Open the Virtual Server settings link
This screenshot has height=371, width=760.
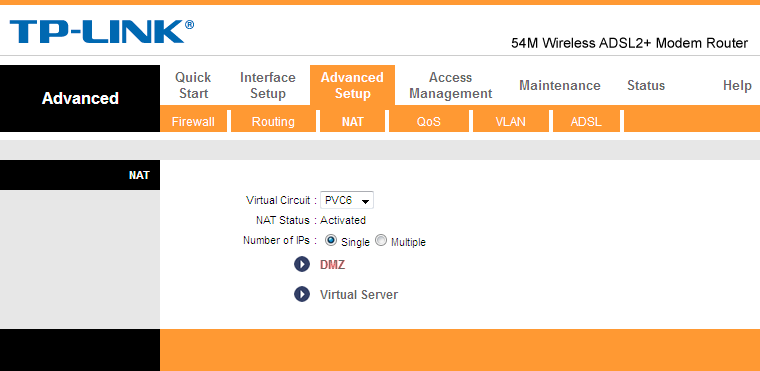point(359,295)
